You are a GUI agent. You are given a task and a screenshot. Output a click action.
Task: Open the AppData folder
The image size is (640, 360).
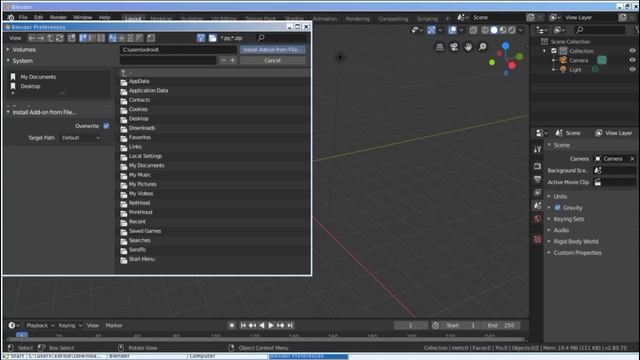(139, 81)
